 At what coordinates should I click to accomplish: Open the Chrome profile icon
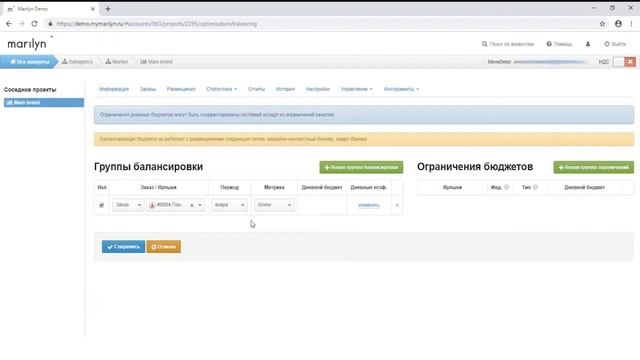pos(618,24)
